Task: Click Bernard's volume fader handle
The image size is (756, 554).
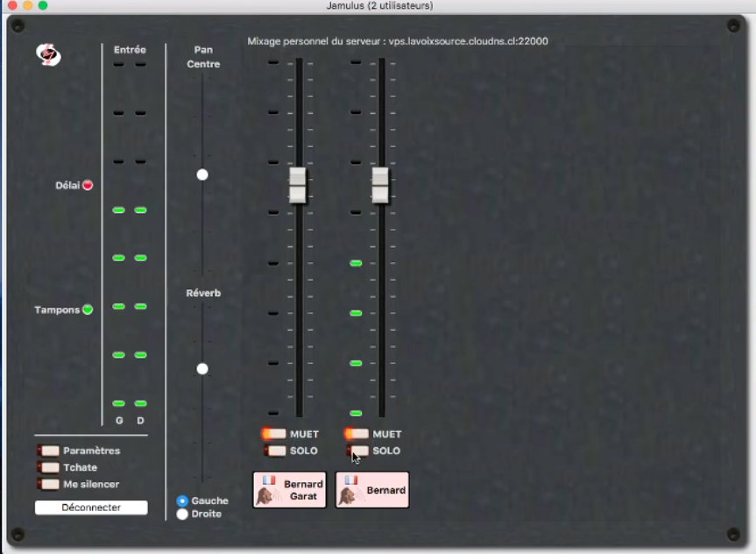Action: tap(380, 185)
